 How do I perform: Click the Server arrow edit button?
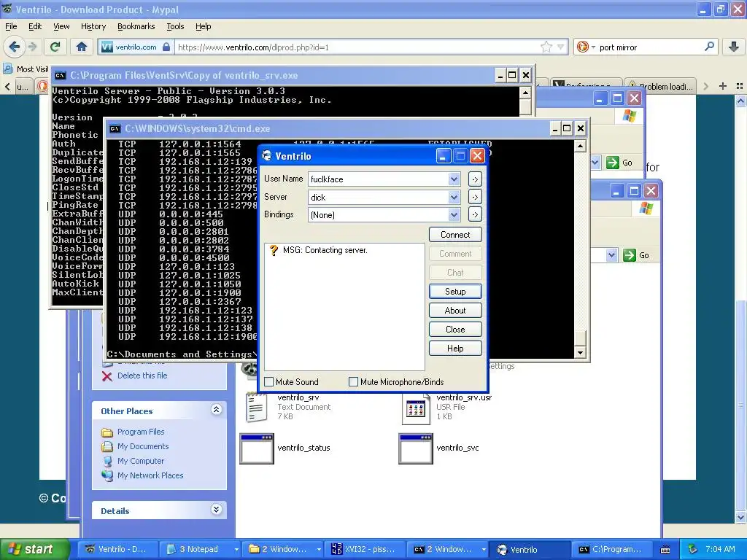[475, 197]
